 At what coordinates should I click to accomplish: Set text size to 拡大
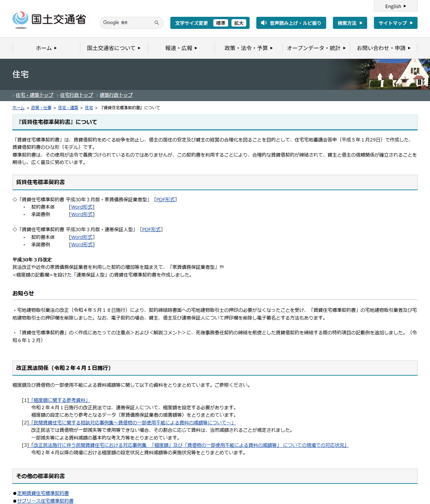(239, 23)
